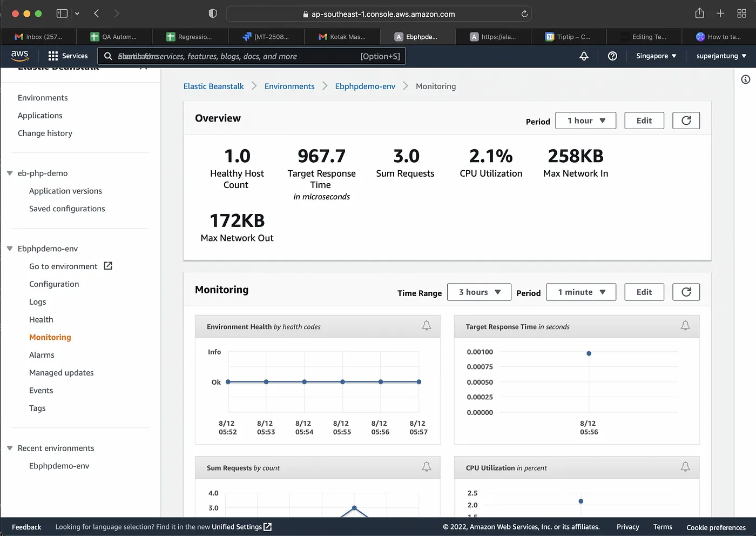Click the AWS logo home icon
The image size is (756, 536).
pos(19,55)
